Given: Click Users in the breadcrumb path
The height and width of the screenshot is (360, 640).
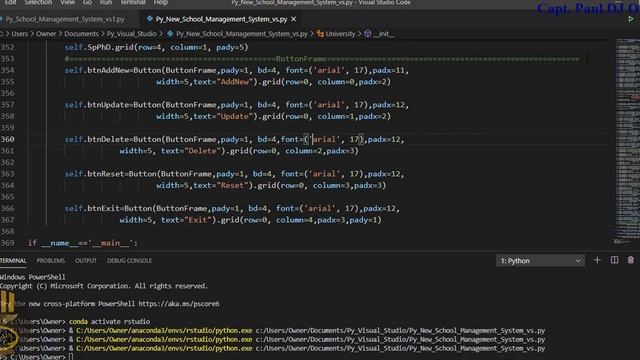Looking at the screenshot, I should (20, 34).
